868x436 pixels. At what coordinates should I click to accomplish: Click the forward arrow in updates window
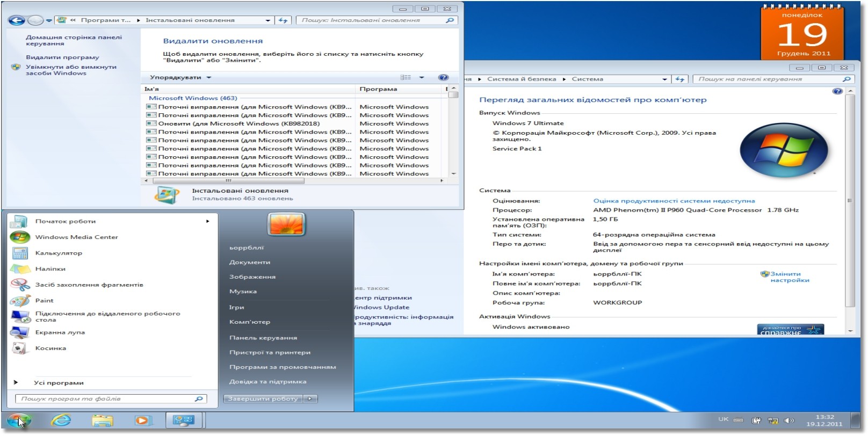click(35, 20)
